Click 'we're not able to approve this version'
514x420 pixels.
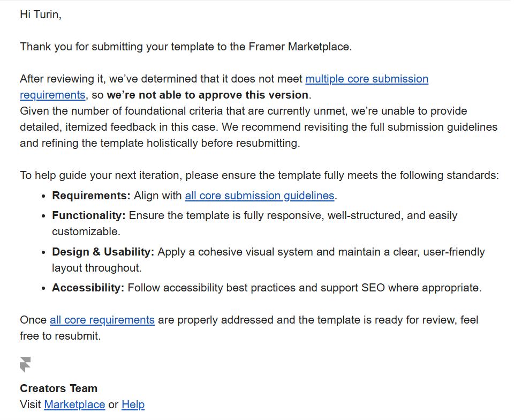pos(208,95)
